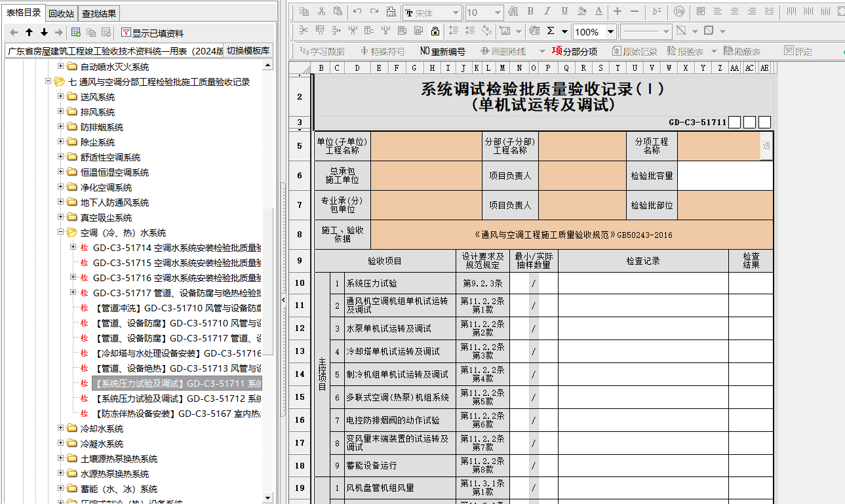The image size is (845, 504).
Task: Select 【管道冲洗】GD-C3-51710 tree item
Action: coord(178,308)
